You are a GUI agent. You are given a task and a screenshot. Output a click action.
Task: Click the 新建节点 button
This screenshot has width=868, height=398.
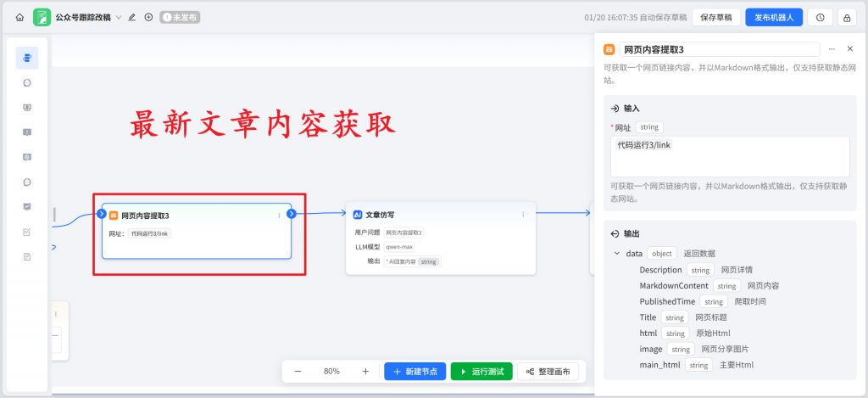coord(415,372)
